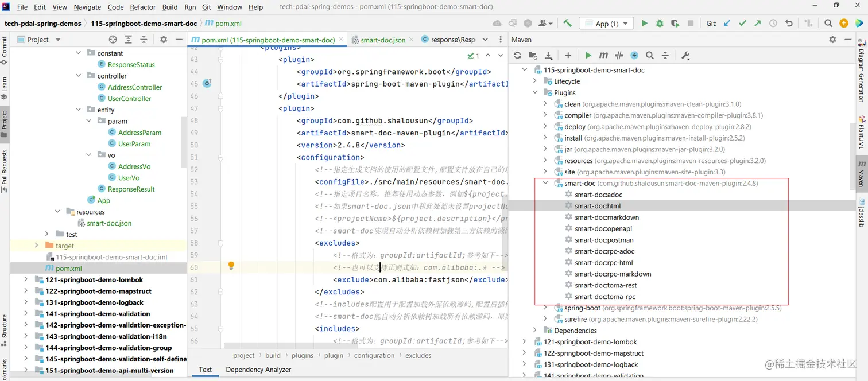The image size is (868, 381).
Task: Open the Git menu
Action: point(206,7)
